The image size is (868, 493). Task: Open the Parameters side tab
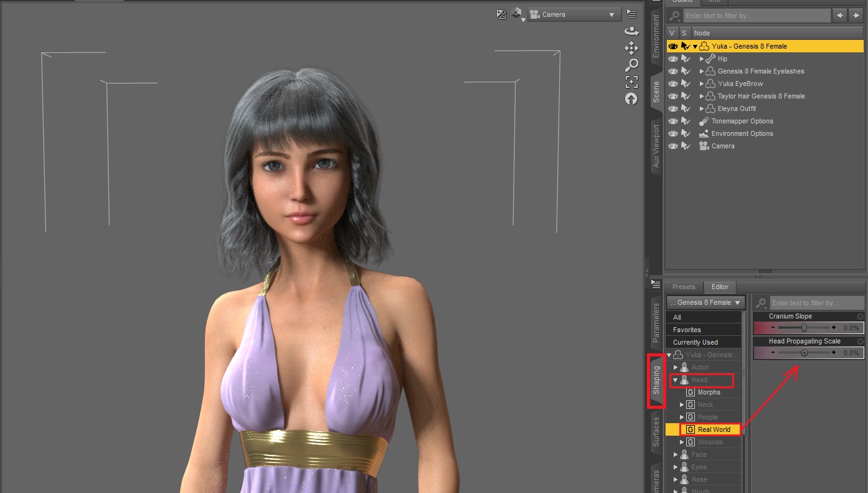656,324
